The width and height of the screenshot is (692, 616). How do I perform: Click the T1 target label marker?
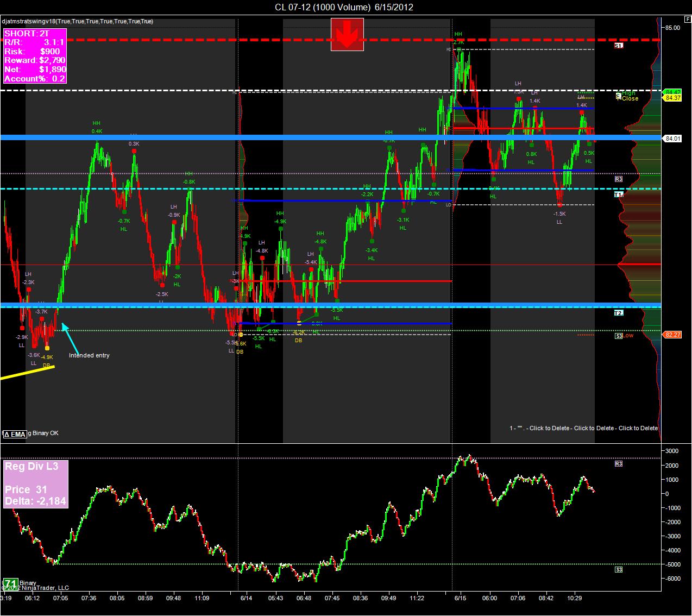(619, 194)
